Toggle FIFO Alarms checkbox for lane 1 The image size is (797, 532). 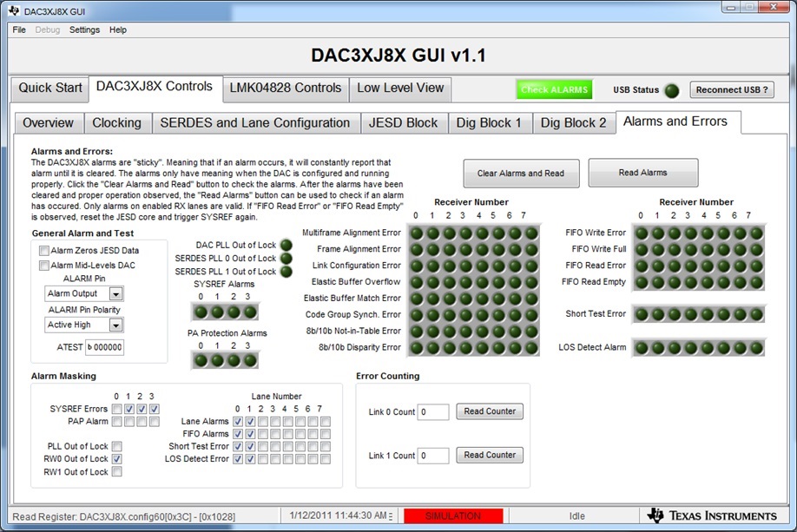[x=250, y=434]
